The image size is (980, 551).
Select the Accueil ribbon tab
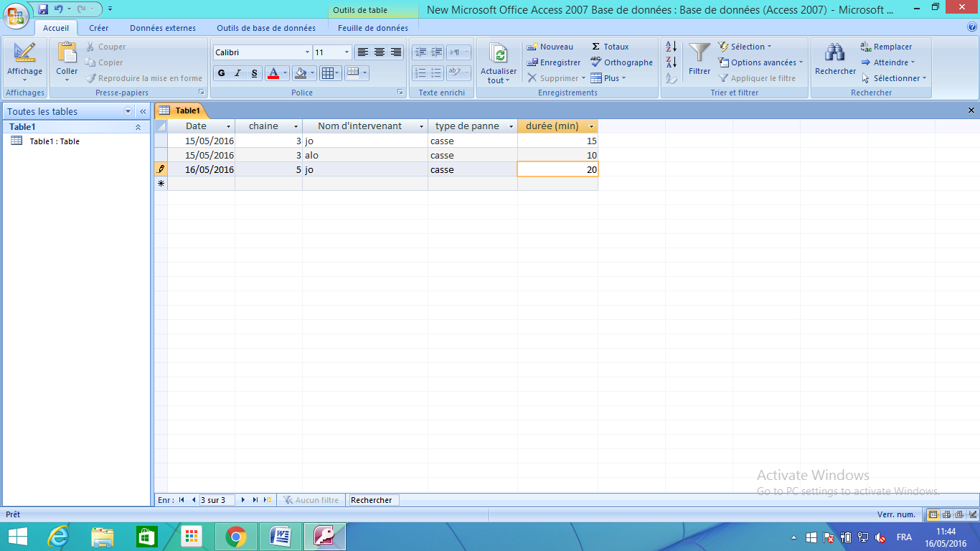coord(56,28)
